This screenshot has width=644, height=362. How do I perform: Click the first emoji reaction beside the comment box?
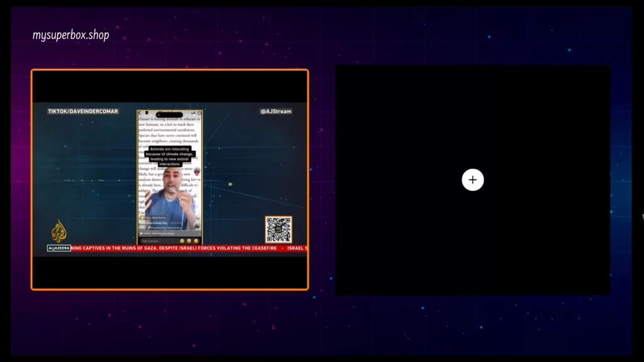pos(182,241)
